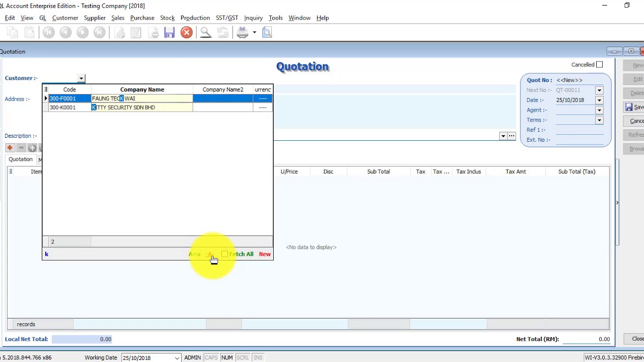Switch to the Quotation tab
The image size is (644, 362).
(x=21, y=159)
